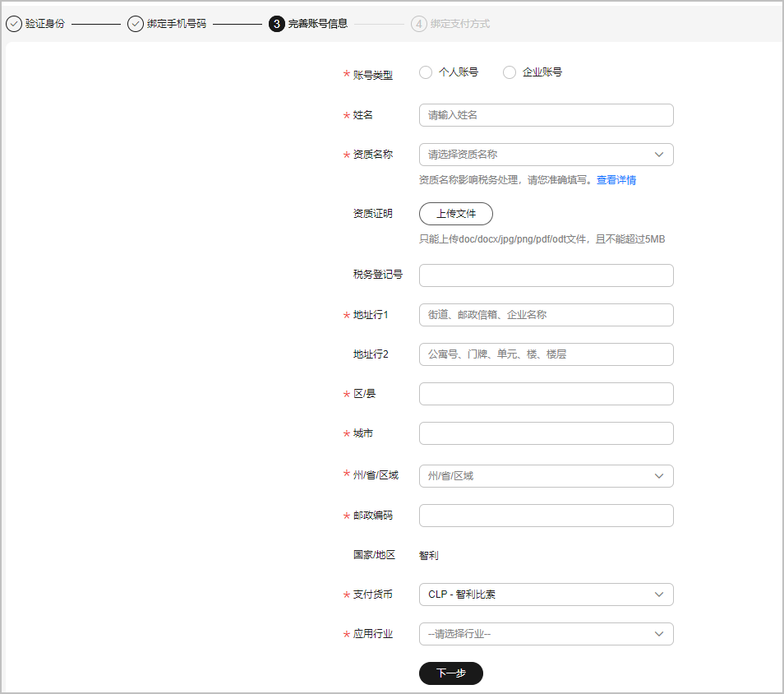
Task: Select the 个人账号 radio button
Action: coord(426,72)
